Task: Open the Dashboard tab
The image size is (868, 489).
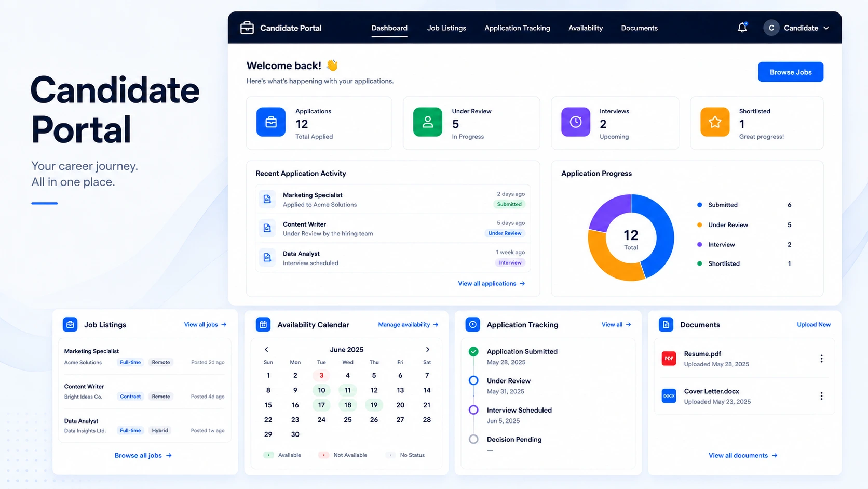Action: pos(389,28)
